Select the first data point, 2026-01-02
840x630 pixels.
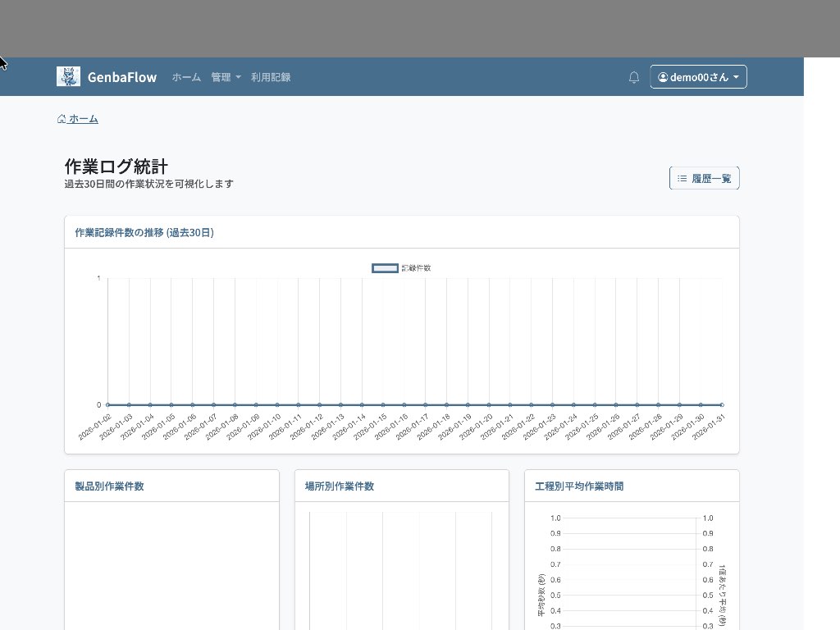(107, 404)
